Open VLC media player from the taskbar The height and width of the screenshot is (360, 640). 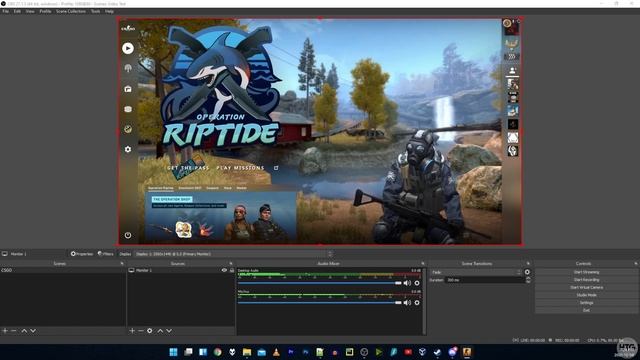click(x=276, y=352)
